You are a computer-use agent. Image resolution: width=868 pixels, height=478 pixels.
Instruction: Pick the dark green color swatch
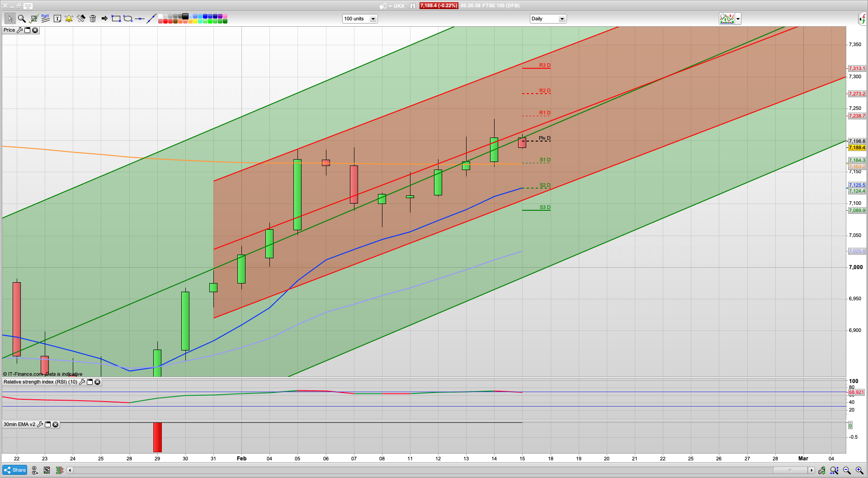click(225, 21)
